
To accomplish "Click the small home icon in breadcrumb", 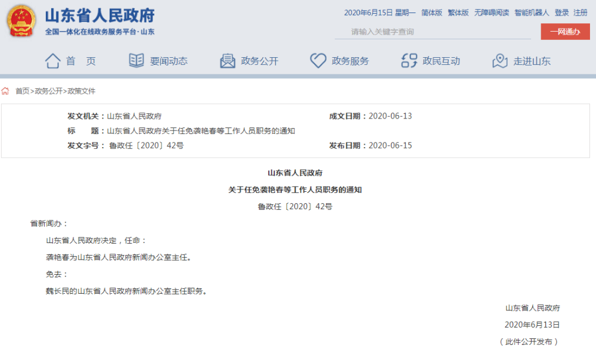I will pos(6,91).
